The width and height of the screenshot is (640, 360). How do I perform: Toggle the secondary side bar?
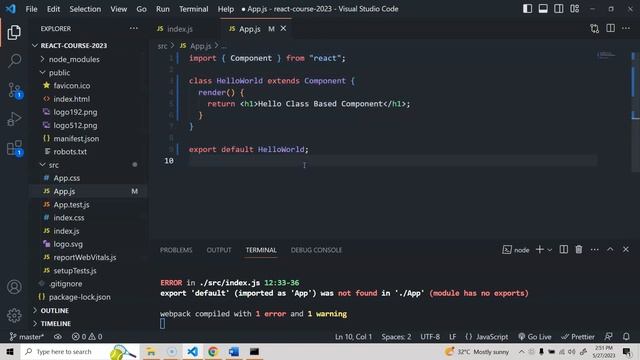(558, 9)
